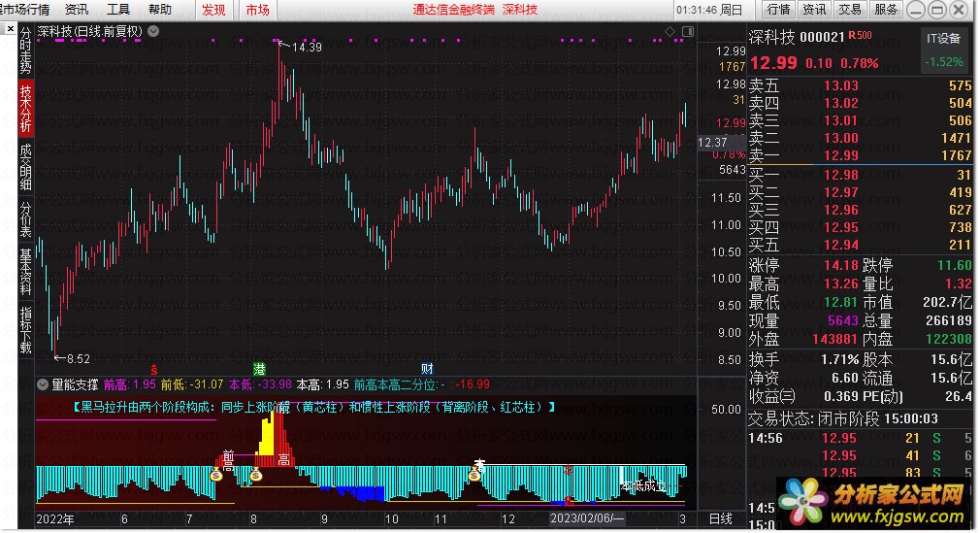Select 成交明细 in the left sidebar

pyautogui.click(x=25, y=166)
